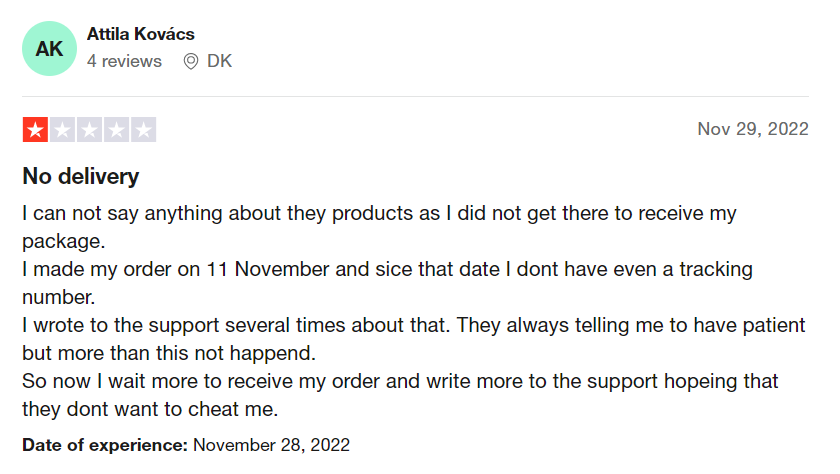Click the location pin icon
Image resolution: width=840 pixels, height=474 pixels.
coord(191,61)
